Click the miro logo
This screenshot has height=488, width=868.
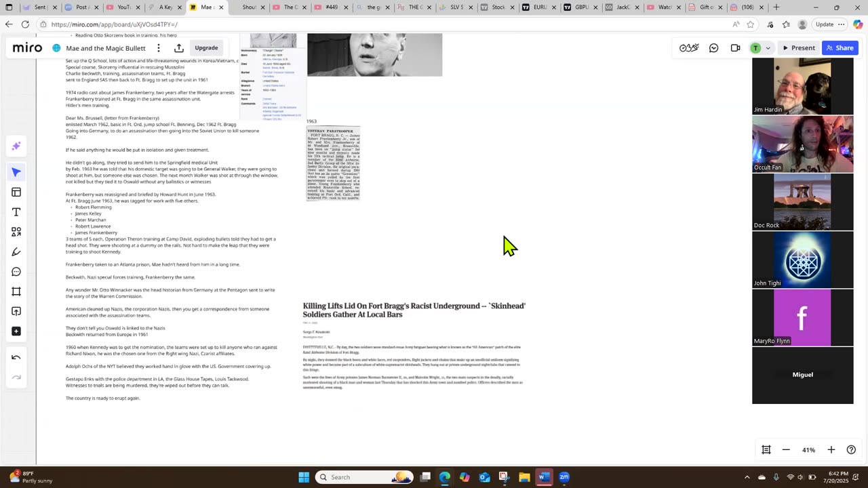(x=27, y=48)
